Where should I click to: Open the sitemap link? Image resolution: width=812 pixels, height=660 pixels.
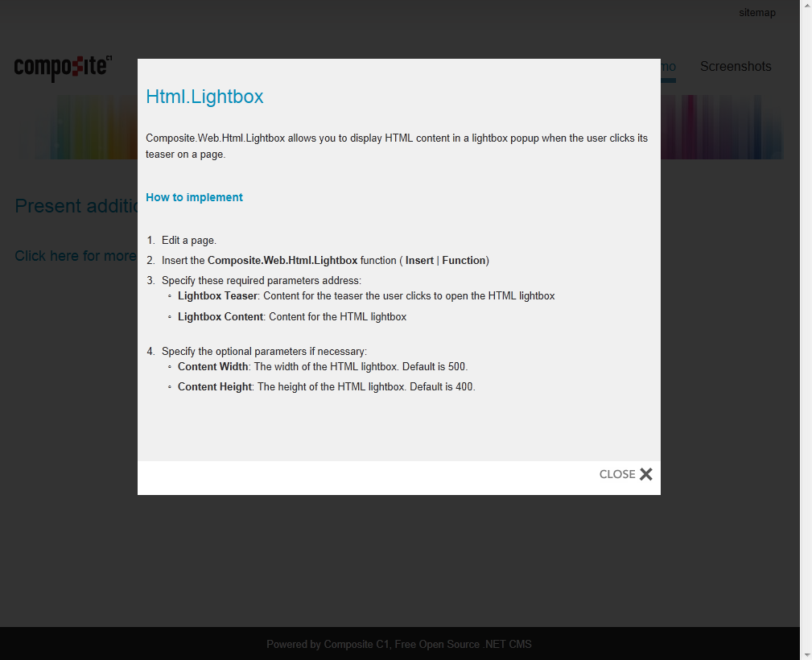(756, 12)
